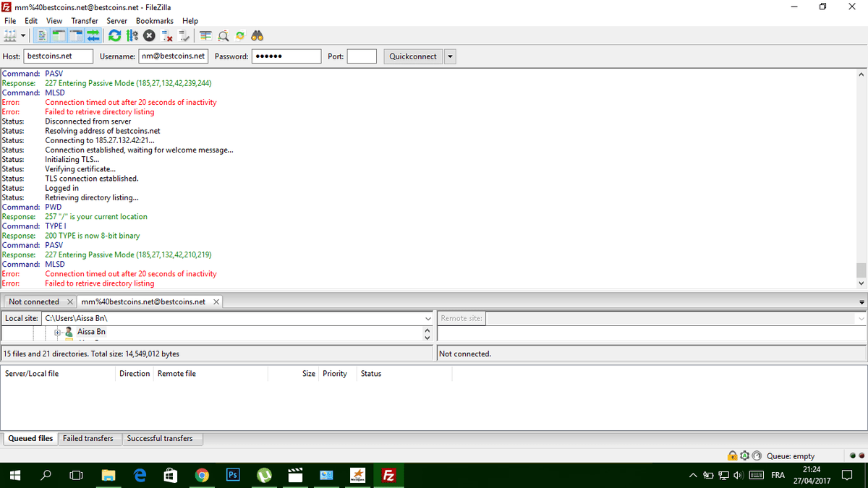Screen dimensions: 868x488
Task: Open the Server menu
Action: coord(117,21)
